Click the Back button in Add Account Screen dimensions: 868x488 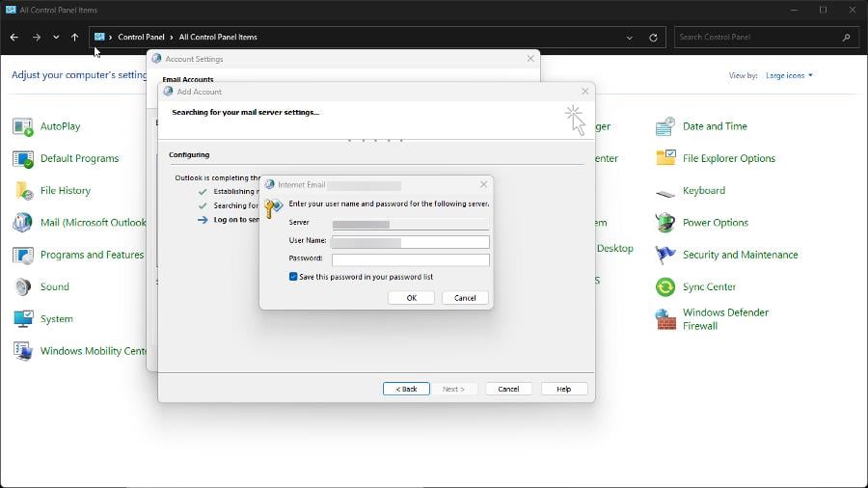tap(406, 389)
